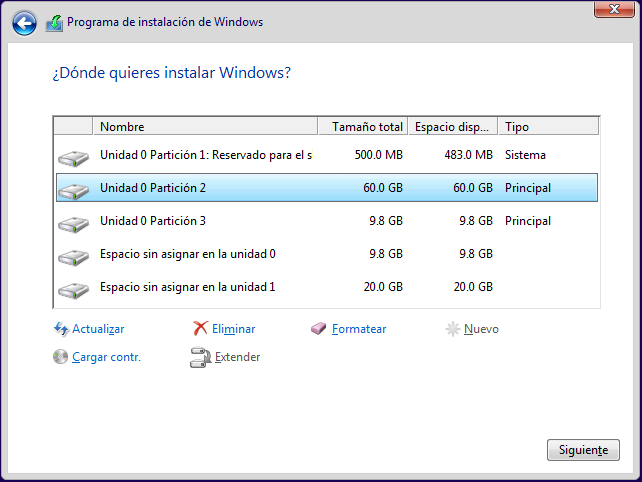Click drive icon of unassigned space on unidad 1

pos(73,290)
